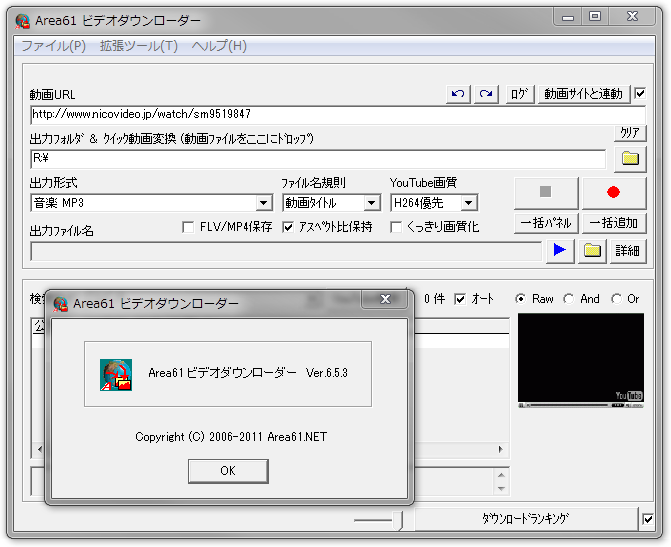Click the 動画サイトと連動 button
The width and height of the screenshot is (671, 547).
pos(584,94)
